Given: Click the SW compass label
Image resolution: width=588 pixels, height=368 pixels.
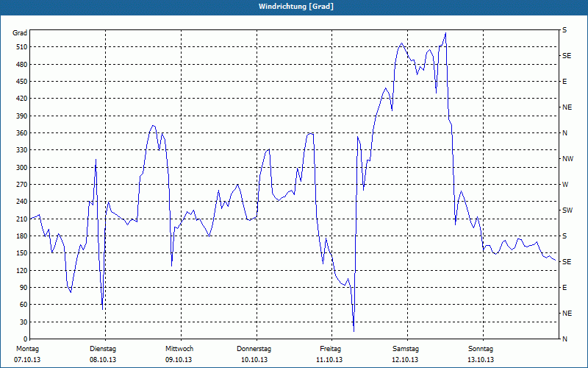Looking at the screenshot, I should [x=567, y=210].
